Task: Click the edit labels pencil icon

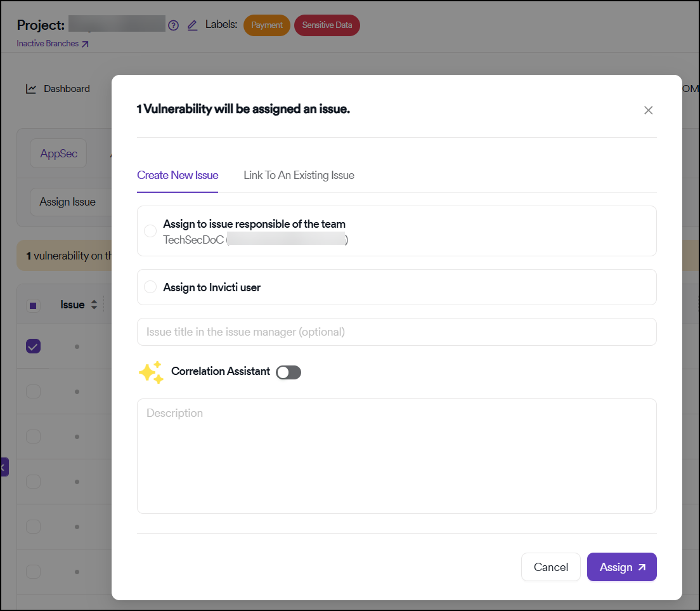Action: point(192,25)
